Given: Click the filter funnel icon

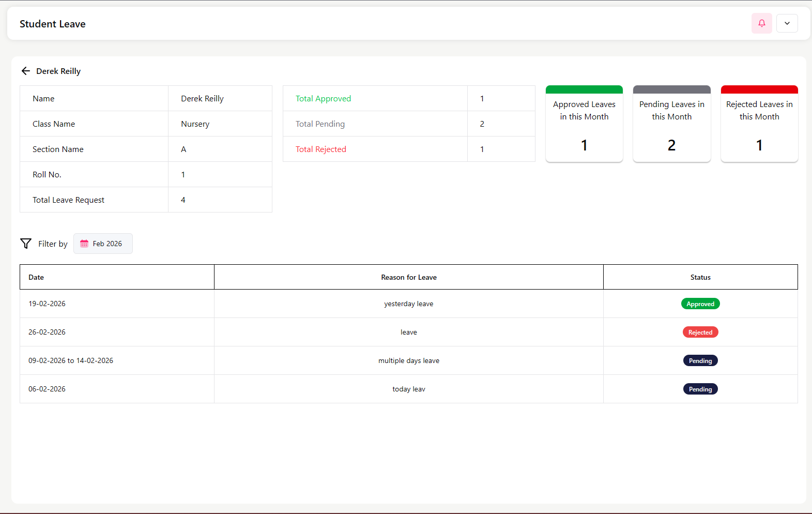Looking at the screenshot, I should click(x=26, y=244).
